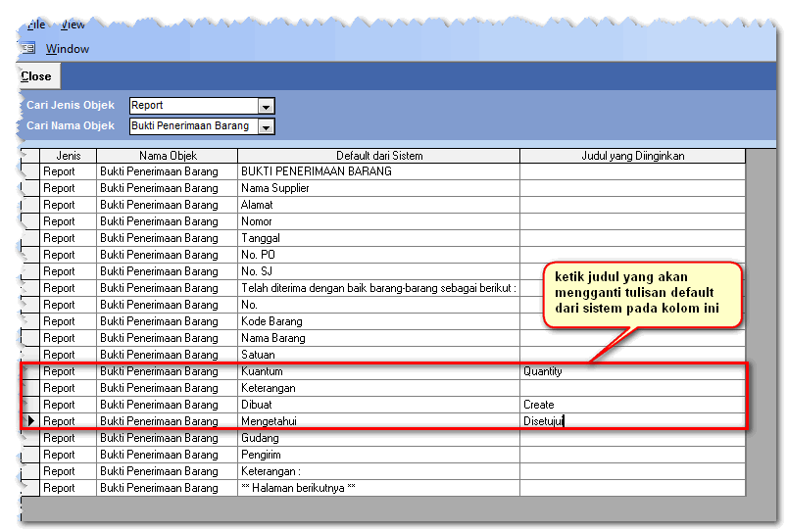787x532 pixels.
Task: Click the empty title cell for the Keterangan row
Action: [632, 388]
